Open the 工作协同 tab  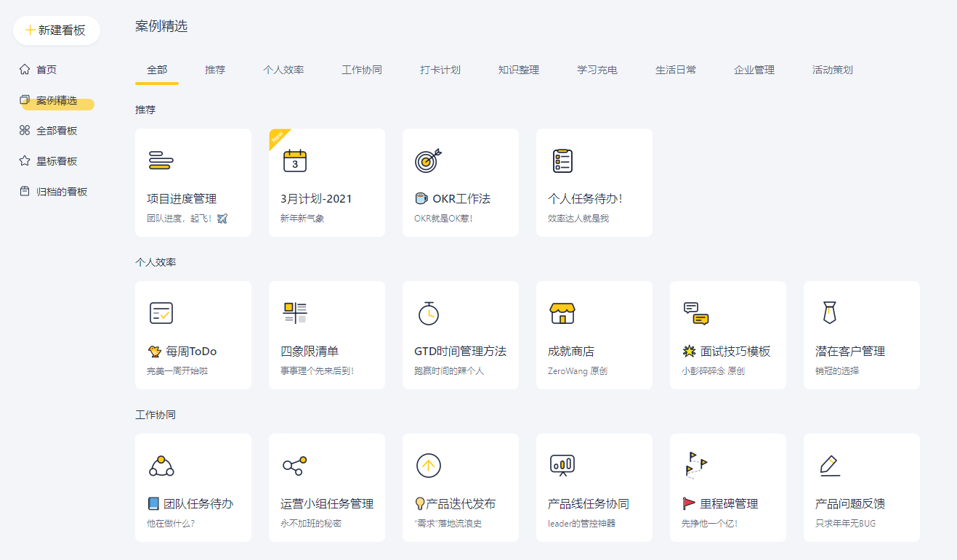362,70
